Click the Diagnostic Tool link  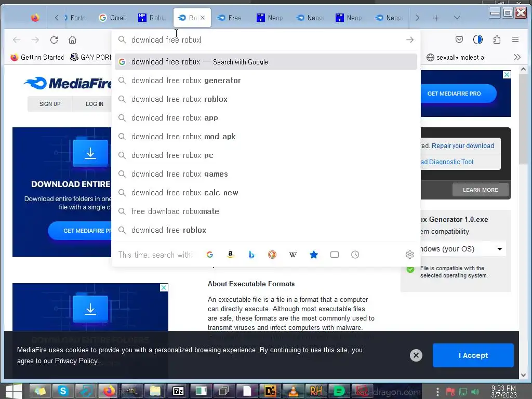(x=447, y=162)
